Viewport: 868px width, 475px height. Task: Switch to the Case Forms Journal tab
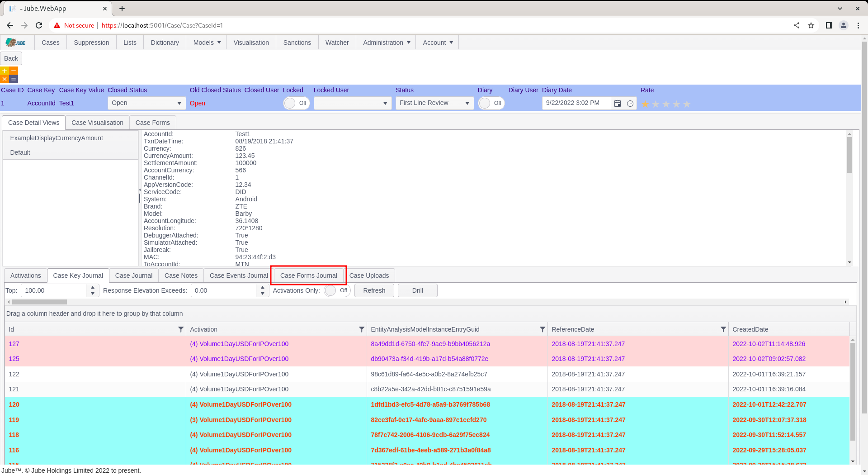click(309, 275)
